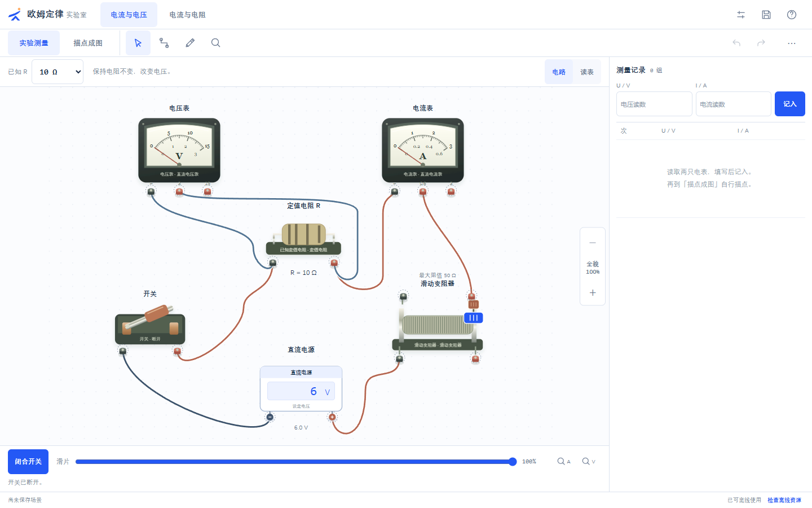
Task: Magnify the ammeter reading
Action: (564, 462)
